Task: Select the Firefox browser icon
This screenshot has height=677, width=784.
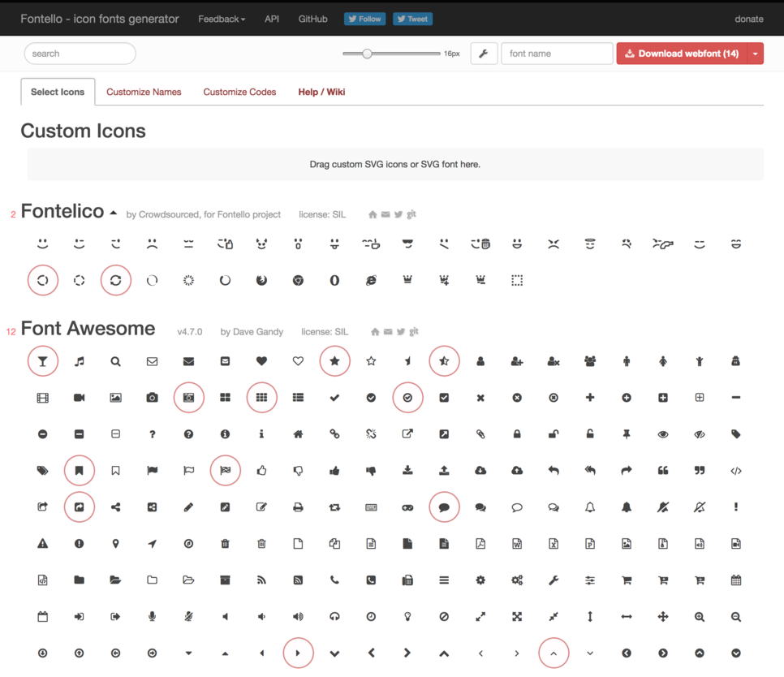Action: pyautogui.click(x=261, y=280)
